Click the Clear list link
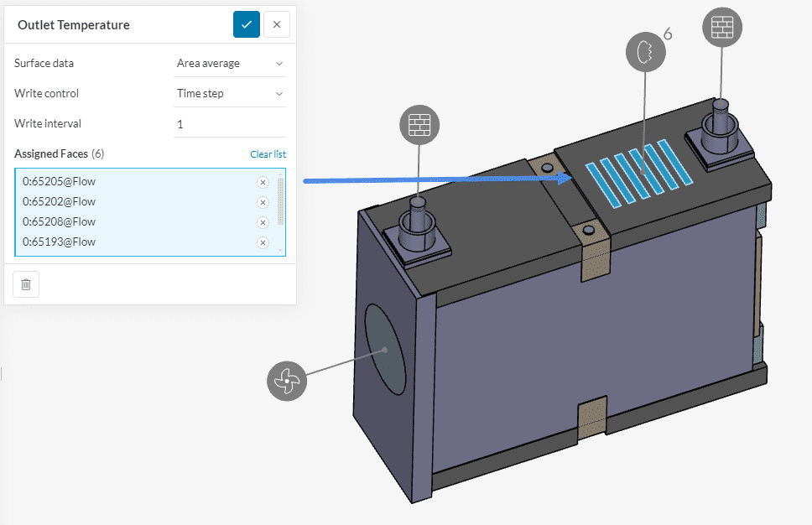Screen dimensions: 812x525 tap(268, 154)
